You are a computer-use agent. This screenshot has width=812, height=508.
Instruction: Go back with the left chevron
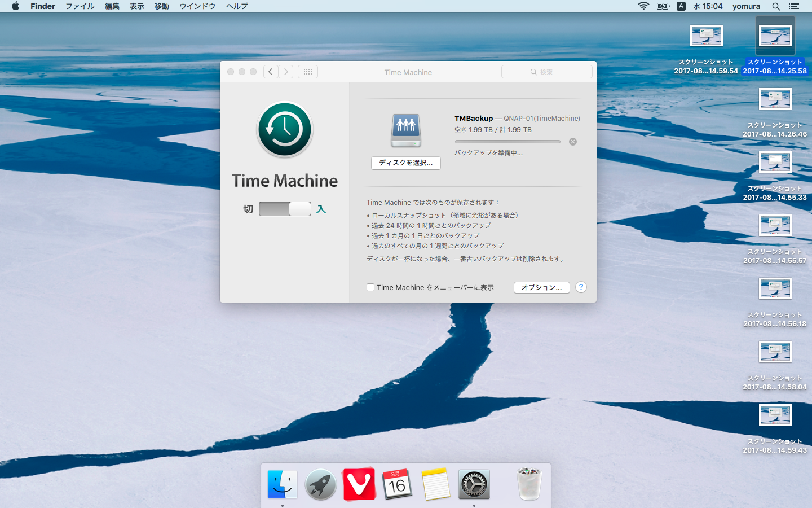(271, 72)
